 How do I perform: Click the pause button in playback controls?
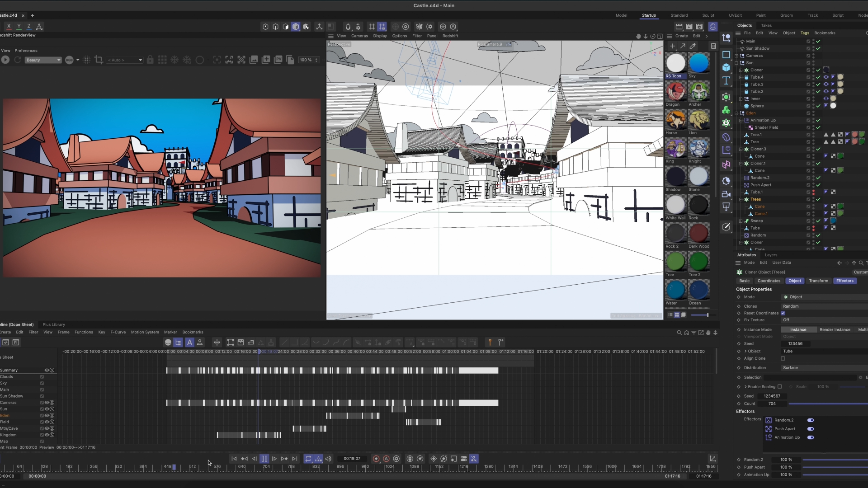click(x=264, y=459)
